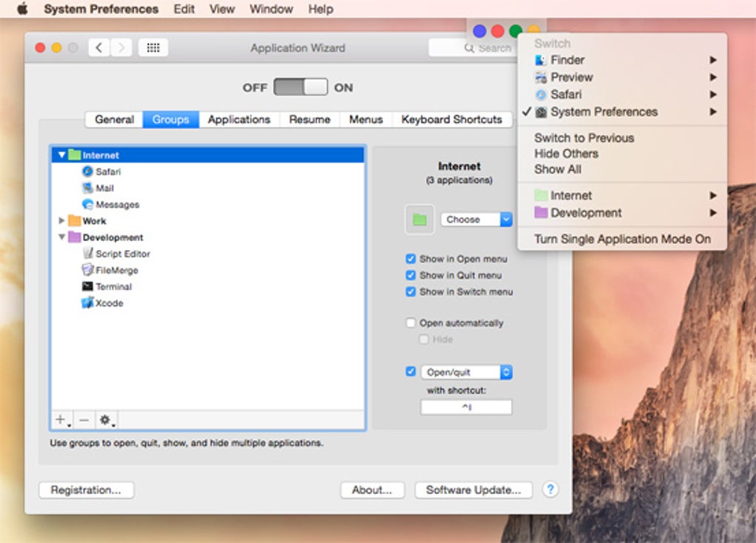This screenshot has height=543, width=756.
Task: Collapse the Internet group triangle
Action: click(62, 155)
